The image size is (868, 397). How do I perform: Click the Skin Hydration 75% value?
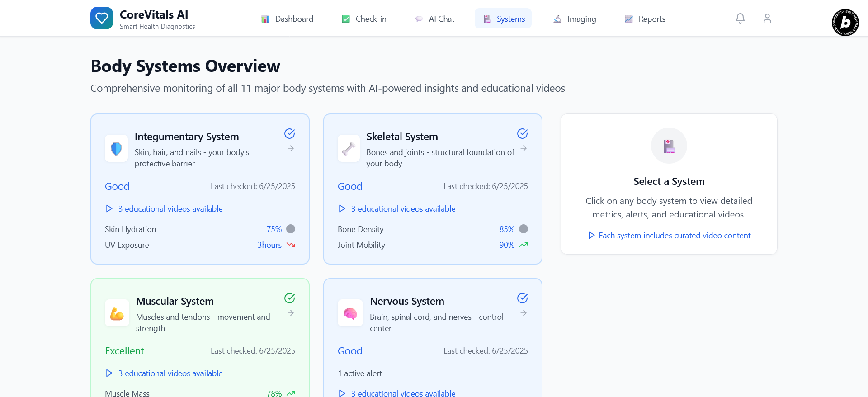(274, 229)
